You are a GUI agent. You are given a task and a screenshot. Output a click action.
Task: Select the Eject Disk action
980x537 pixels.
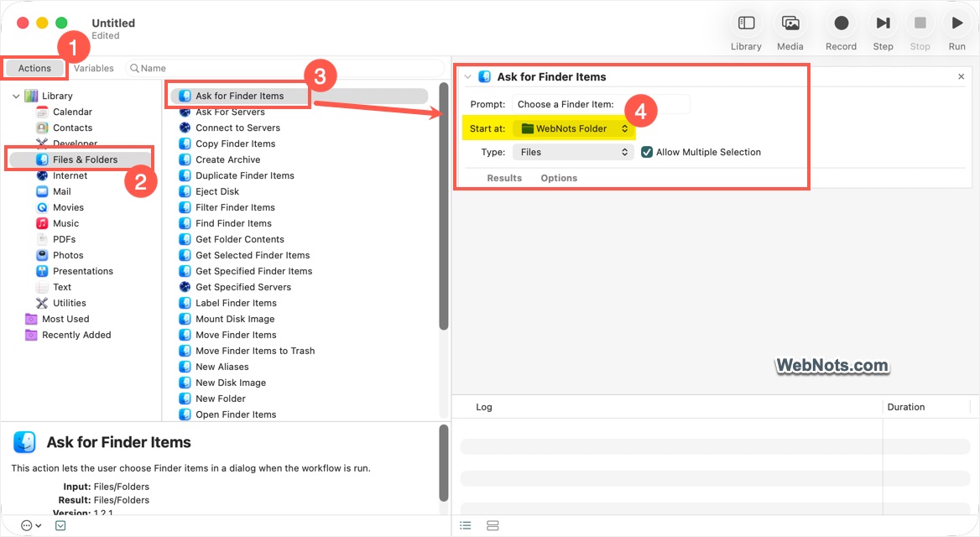(216, 191)
